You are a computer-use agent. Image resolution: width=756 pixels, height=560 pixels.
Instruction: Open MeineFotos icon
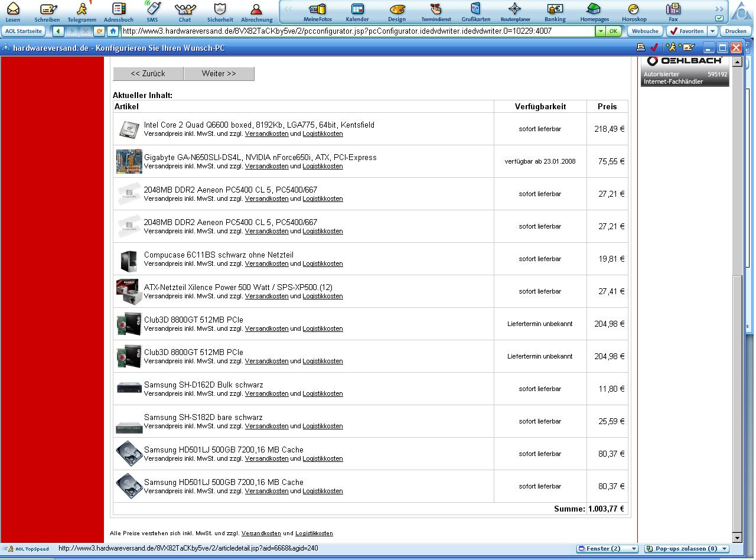point(318,9)
